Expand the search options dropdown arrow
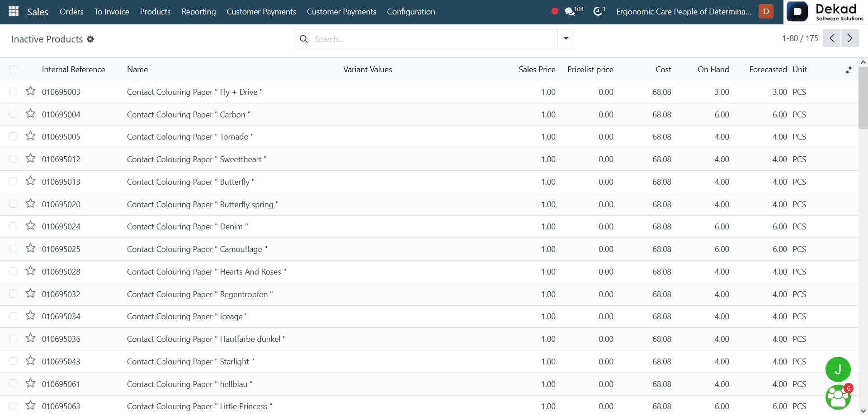868x415 pixels. click(566, 39)
